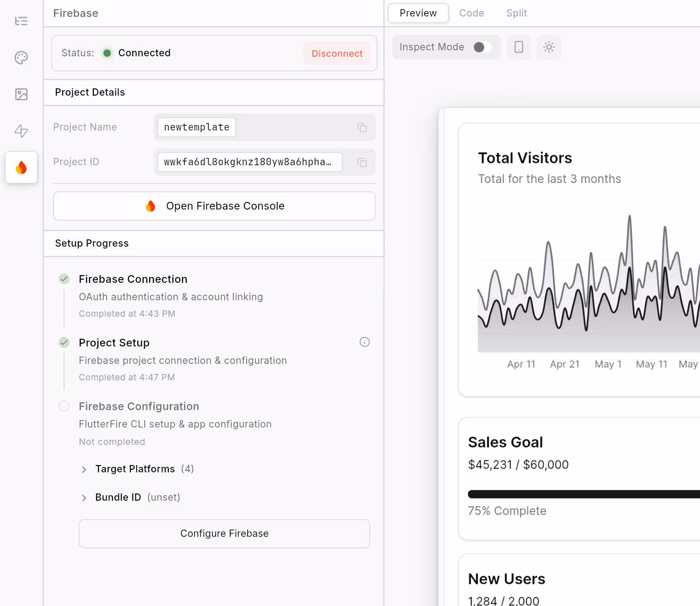Enable Inspect Mode
This screenshot has width=700, height=606.
click(481, 47)
